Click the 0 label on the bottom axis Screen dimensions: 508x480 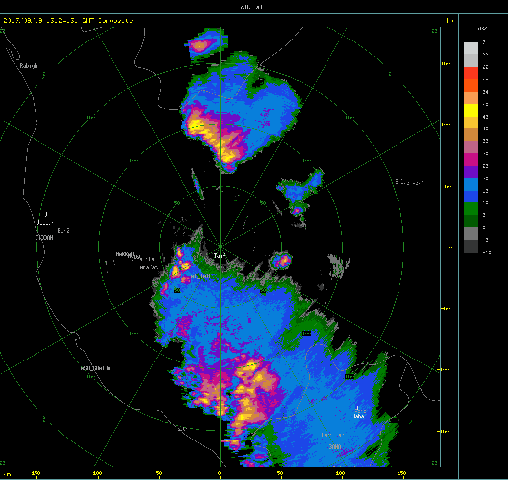click(x=220, y=473)
